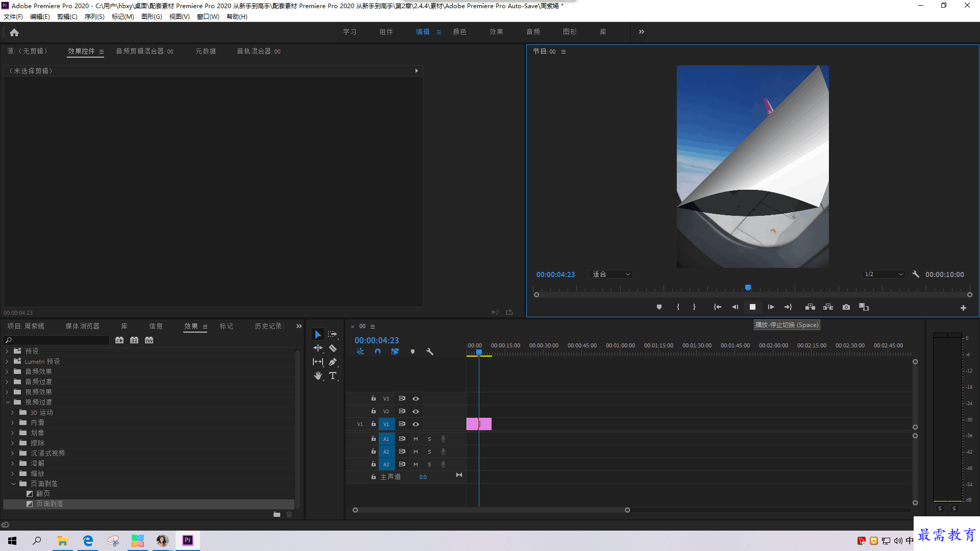Go to Out point
Viewport: 980px width, 551px height.
(788, 307)
